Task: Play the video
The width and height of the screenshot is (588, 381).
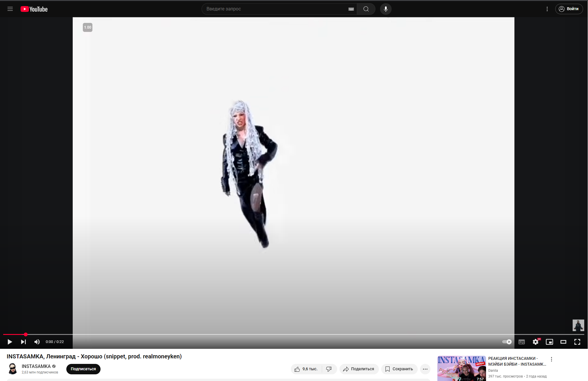Action: (x=10, y=342)
